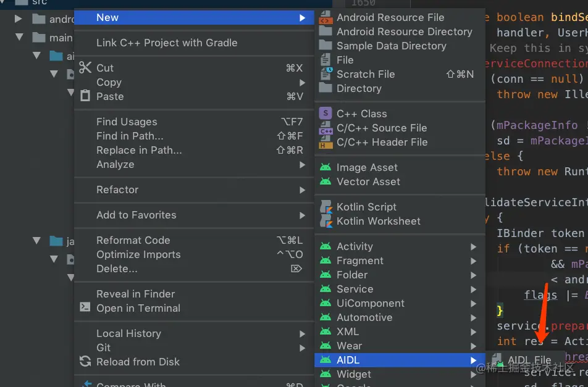Click the Wear android icon

coord(325,346)
